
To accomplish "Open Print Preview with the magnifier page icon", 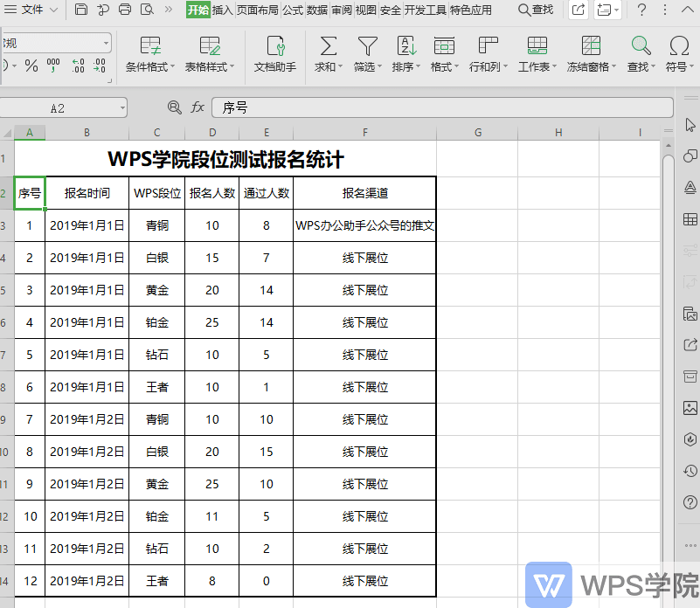I will tap(147, 10).
